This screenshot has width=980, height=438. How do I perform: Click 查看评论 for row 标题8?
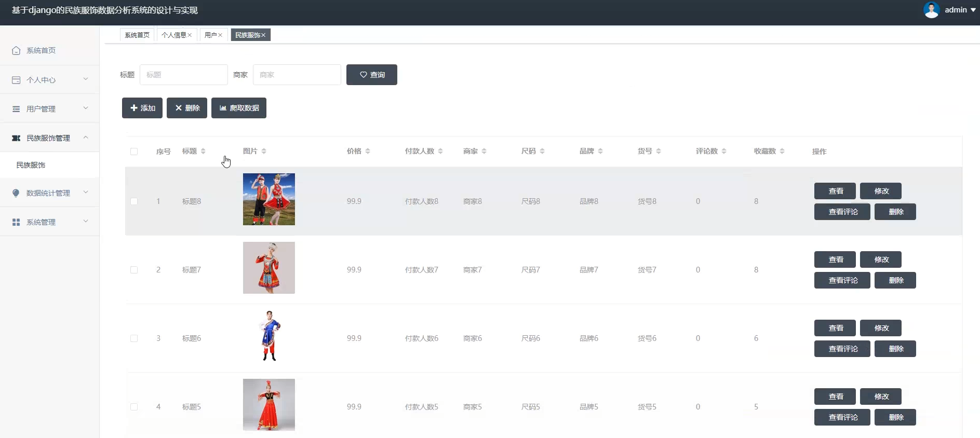(x=842, y=212)
